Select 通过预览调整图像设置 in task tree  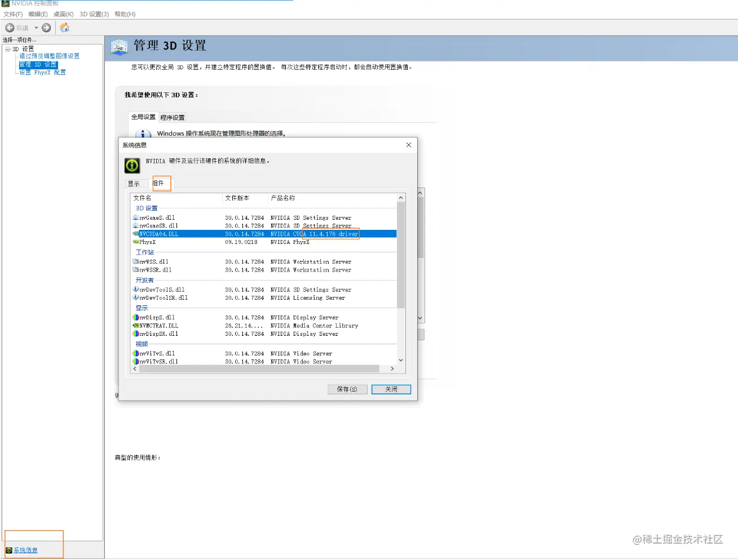pos(50,56)
